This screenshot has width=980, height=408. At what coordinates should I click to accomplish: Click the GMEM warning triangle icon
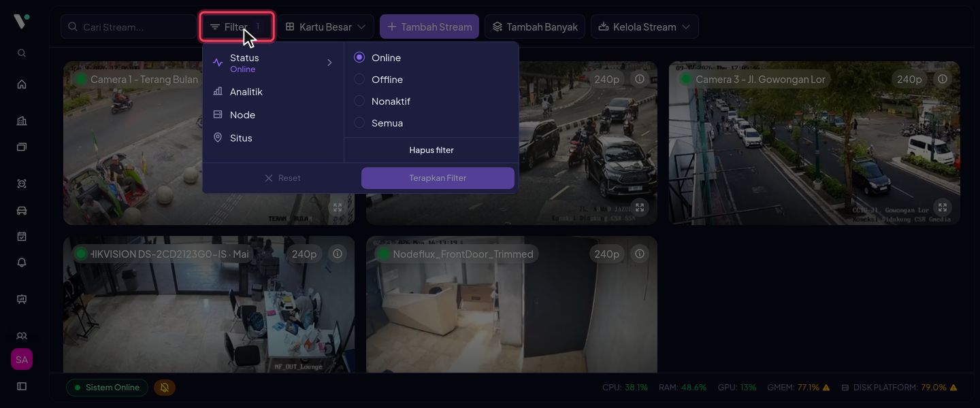coord(826,388)
